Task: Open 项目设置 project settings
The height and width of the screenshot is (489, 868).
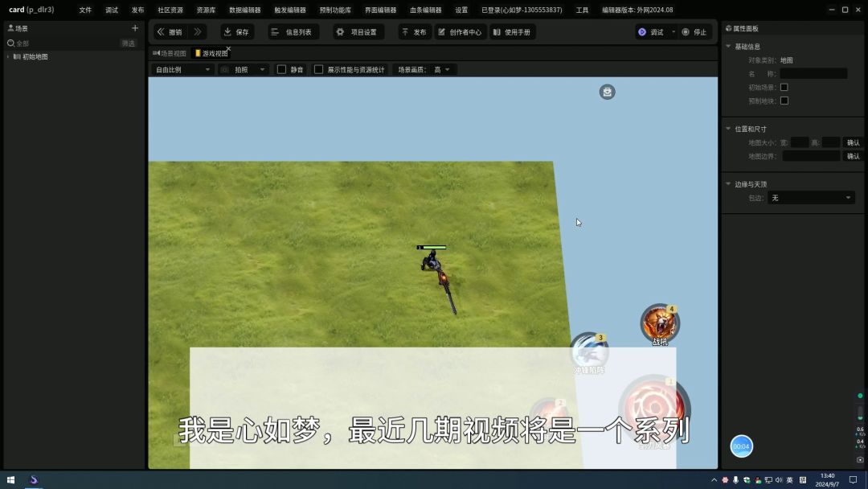Action: (356, 32)
